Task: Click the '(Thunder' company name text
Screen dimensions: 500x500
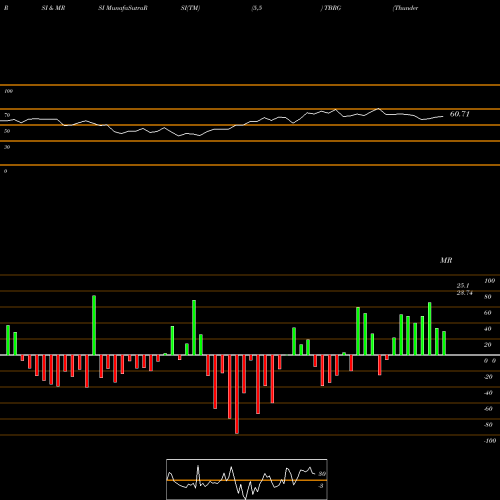Action: (x=405, y=8)
